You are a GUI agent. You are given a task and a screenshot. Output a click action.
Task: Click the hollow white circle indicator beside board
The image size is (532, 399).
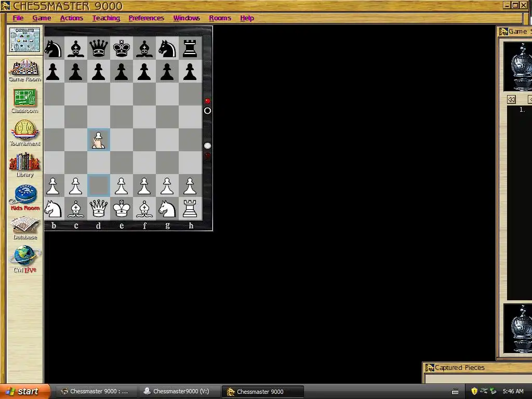[207, 111]
